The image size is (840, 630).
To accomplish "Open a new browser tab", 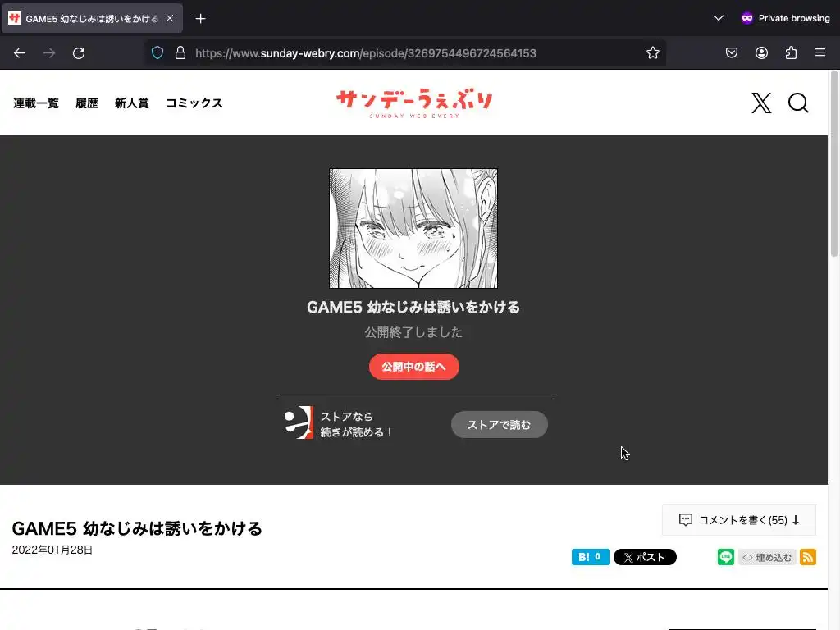I will pos(200,19).
